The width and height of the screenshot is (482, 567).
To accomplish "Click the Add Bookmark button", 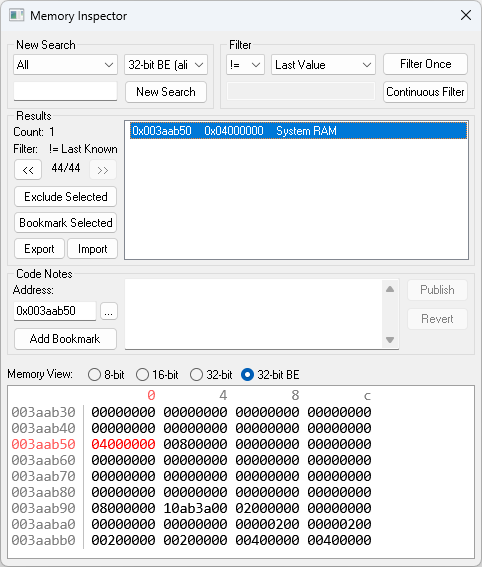I will coord(65,339).
